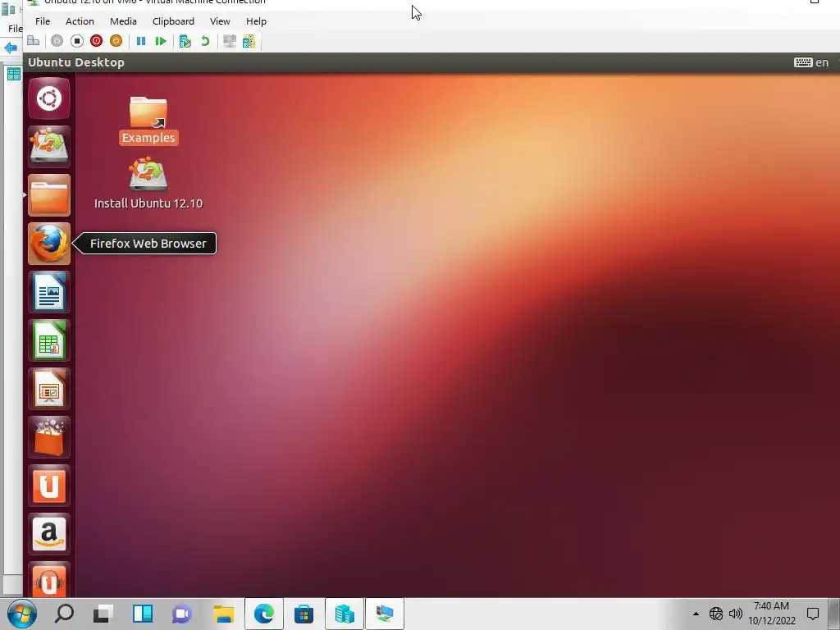
Task: Switch to Virtual Machine Connection taskbar icon
Action: [x=385, y=614]
